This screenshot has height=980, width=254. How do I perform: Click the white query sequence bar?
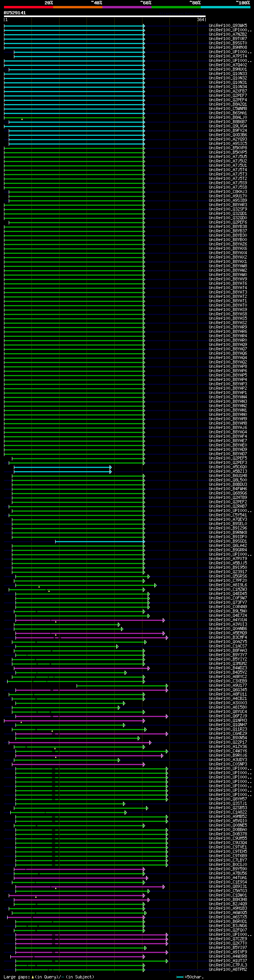click(x=105, y=16)
